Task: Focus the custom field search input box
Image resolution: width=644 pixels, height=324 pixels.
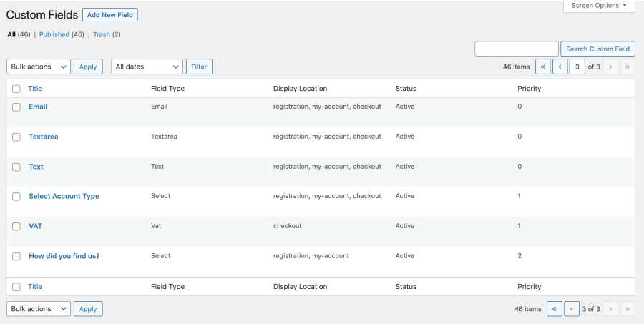Action: (516, 49)
